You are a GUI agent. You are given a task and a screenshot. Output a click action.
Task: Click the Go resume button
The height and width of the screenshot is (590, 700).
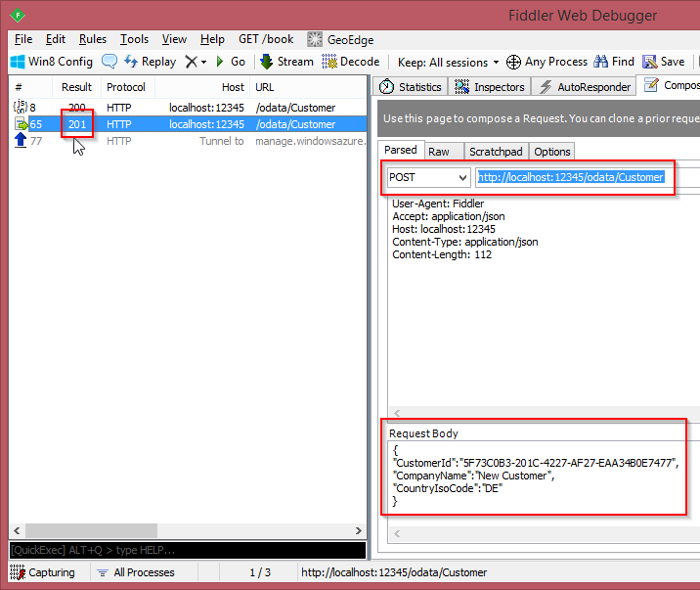pyautogui.click(x=231, y=62)
